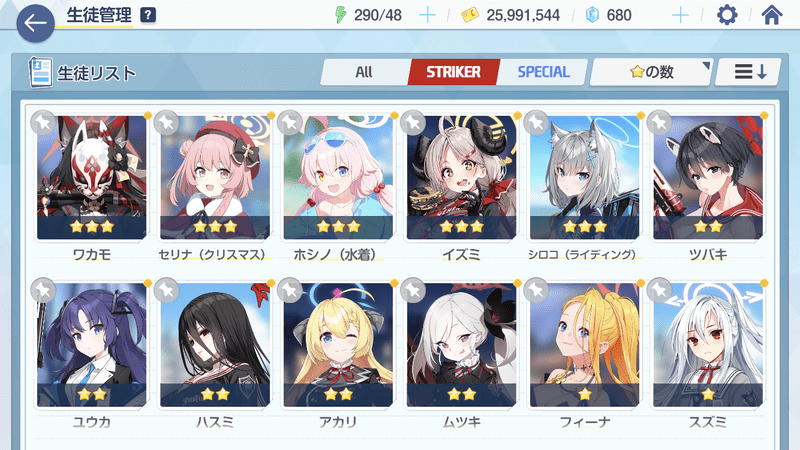Toggle the pin on ユウカ's card

pos(43,290)
